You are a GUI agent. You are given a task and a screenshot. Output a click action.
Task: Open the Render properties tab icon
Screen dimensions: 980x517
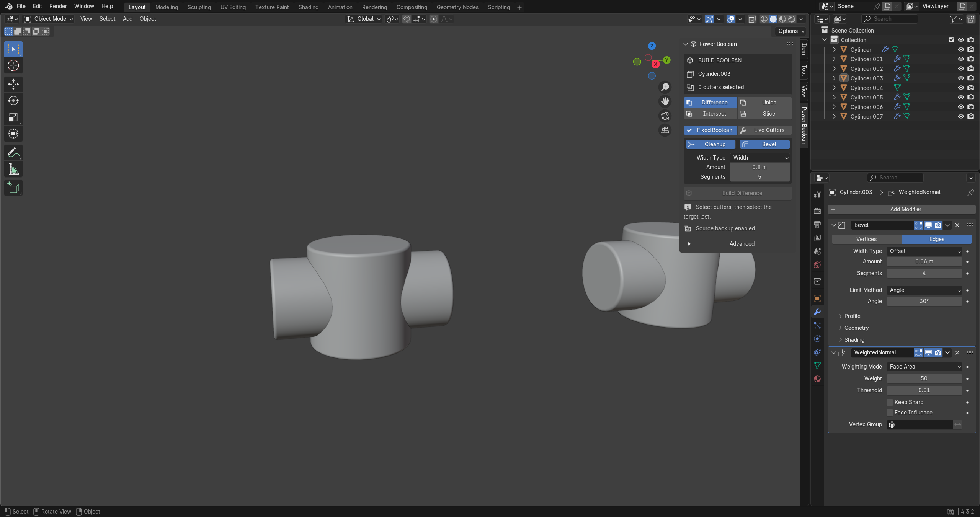click(817, 211)
